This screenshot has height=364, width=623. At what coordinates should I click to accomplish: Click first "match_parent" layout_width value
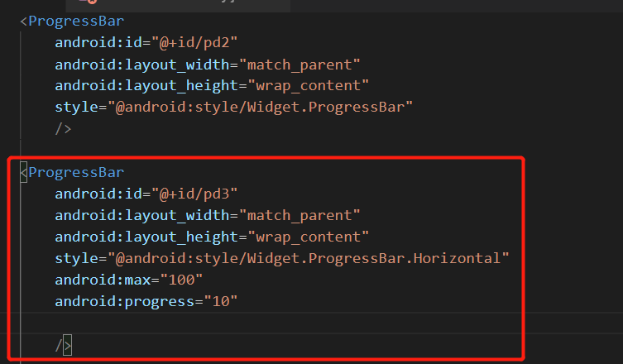tap(300, 65)
